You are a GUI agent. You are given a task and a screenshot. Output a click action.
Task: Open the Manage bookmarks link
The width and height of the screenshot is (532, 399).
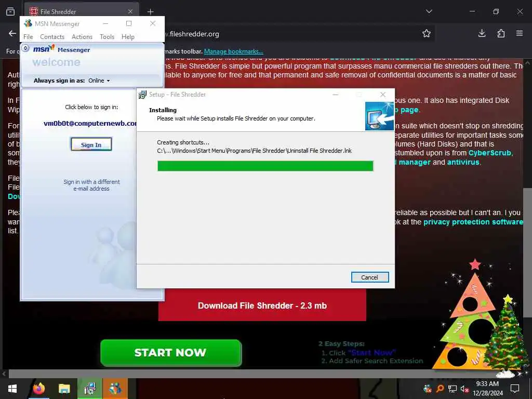(233, 51)
